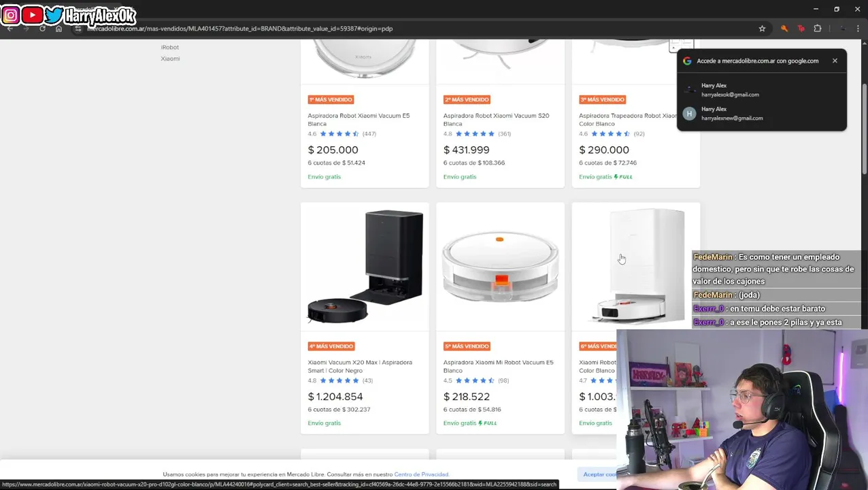Screen dimensions: 868x490
Task: Open Centro de Privacidad link
Action: click(x=421, y=474)
